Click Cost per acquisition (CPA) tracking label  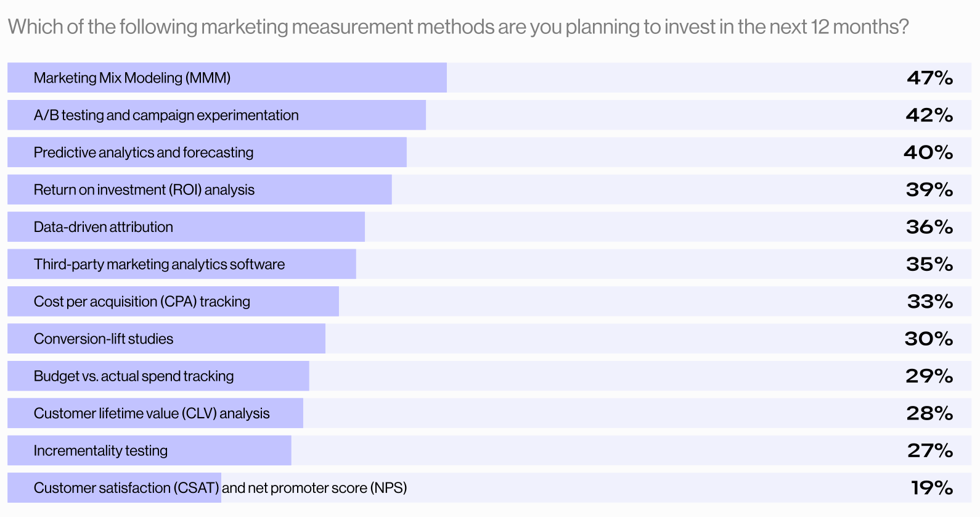142,302
